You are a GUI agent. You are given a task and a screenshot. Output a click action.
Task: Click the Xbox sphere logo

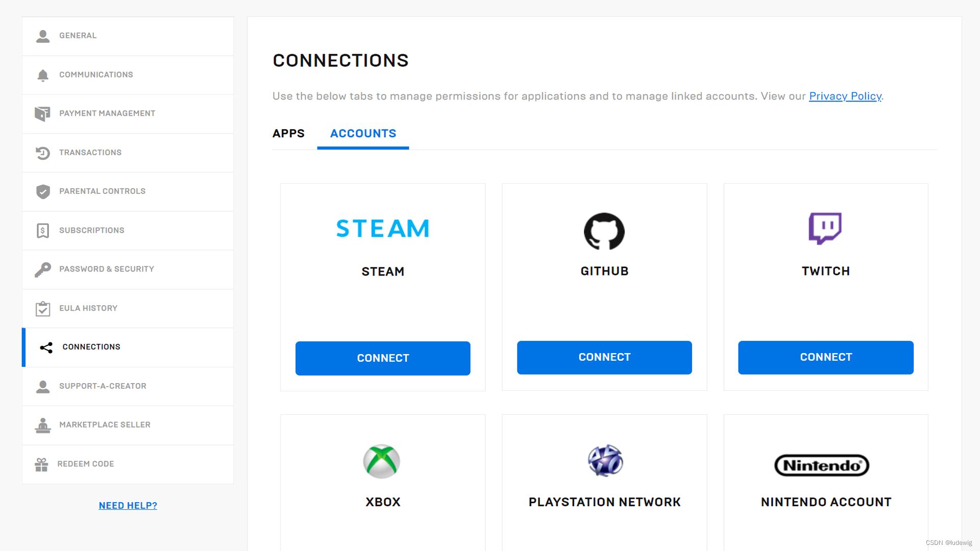click(x=382, y=461)
